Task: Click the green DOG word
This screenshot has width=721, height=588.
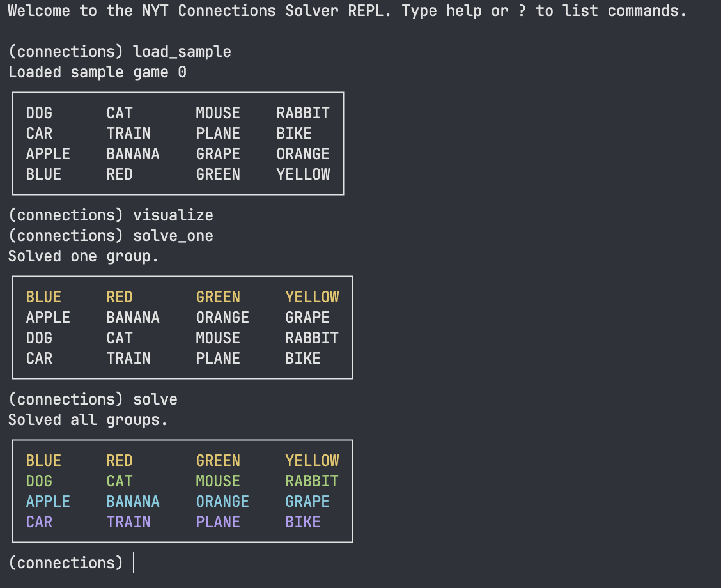Action: pos(39,481)
